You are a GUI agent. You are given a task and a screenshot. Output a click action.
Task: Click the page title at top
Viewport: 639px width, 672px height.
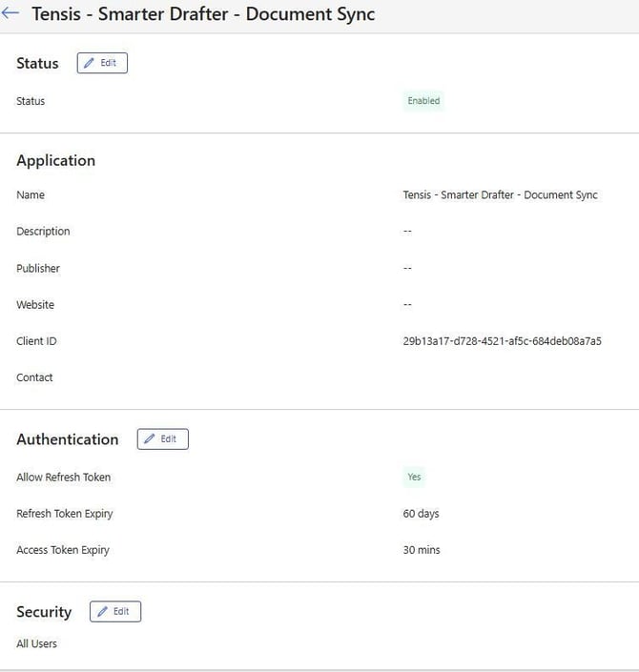point(203,14)
